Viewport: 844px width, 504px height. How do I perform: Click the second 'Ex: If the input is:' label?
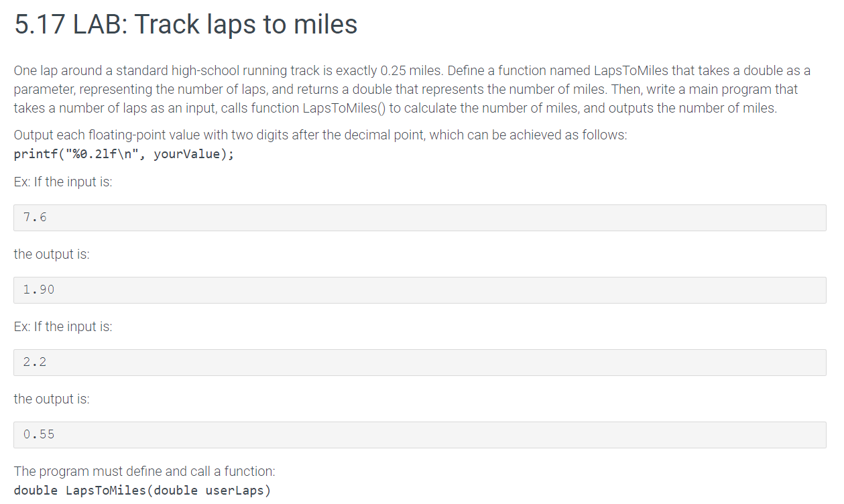(63, 327)
